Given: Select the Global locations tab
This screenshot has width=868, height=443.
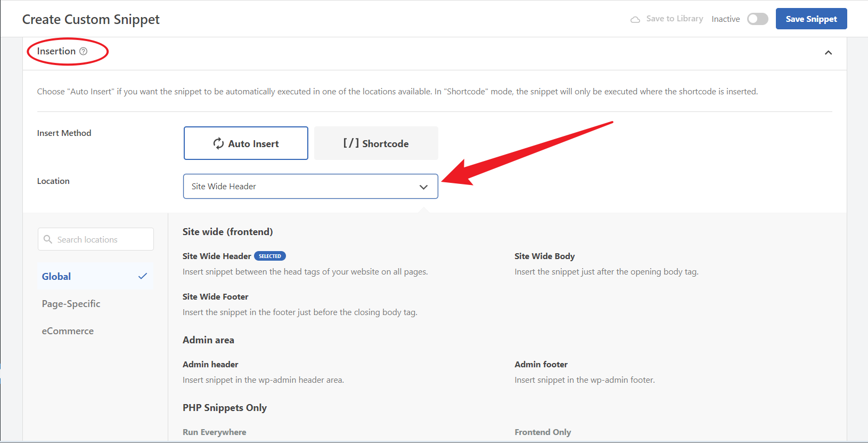Looking at the screenshot, I should 56,277.
